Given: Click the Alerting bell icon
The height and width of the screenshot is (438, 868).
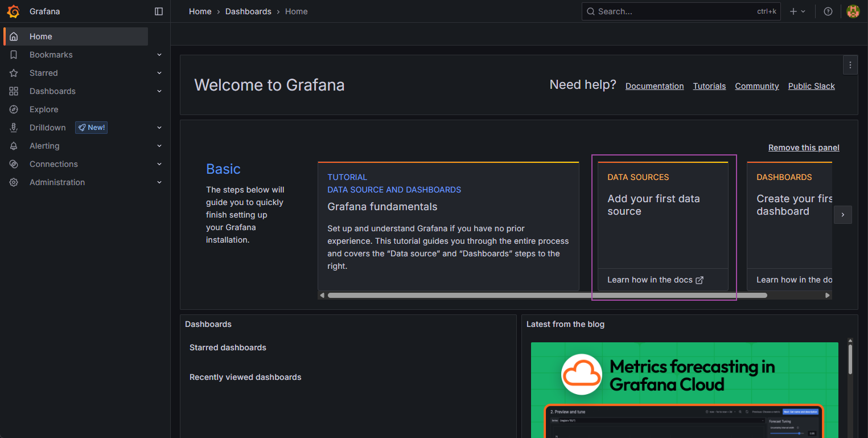Looking at the screenshot, I should [x=14, y=146].
